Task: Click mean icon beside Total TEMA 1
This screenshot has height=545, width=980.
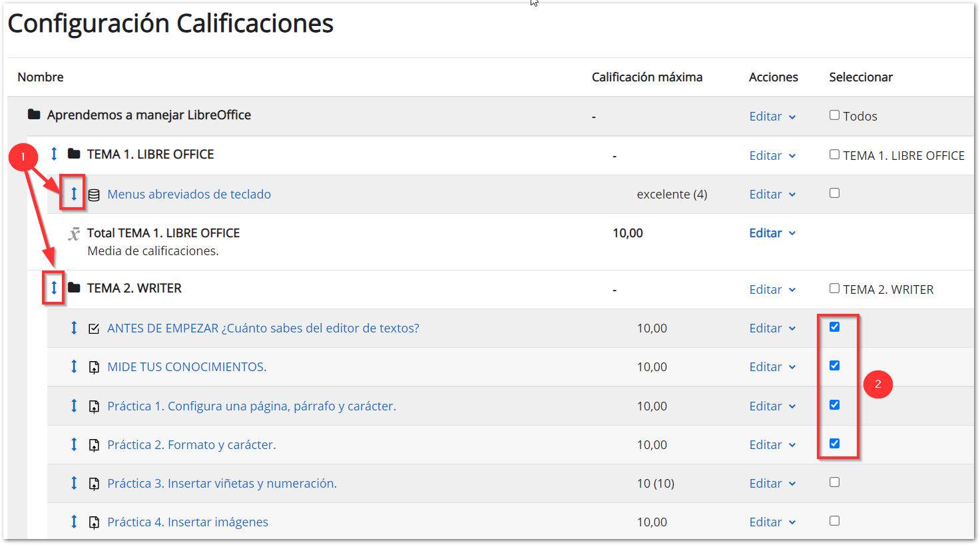Action: (74, 233)
